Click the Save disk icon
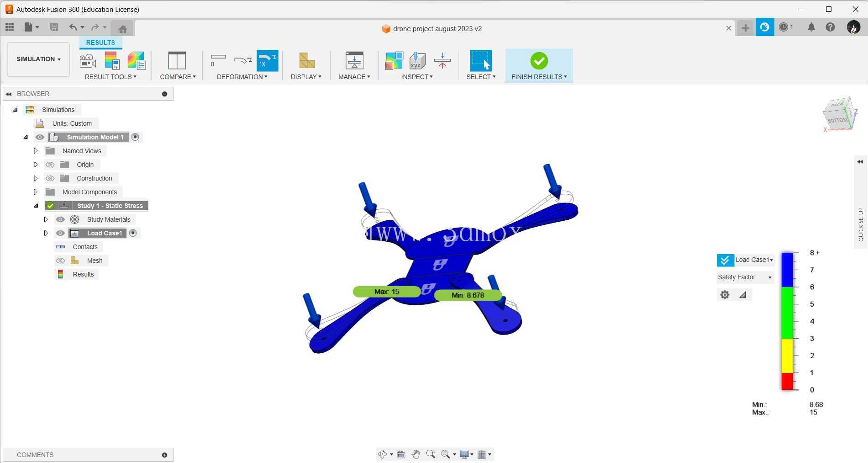Image resolution: width=868 pixels, height=463 pixels. 54,27
